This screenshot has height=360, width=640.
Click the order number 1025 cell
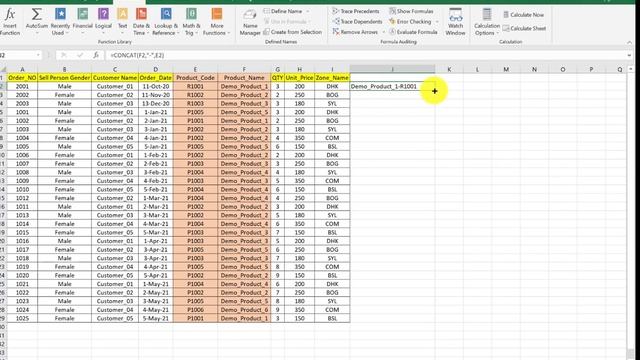(22, 318)
